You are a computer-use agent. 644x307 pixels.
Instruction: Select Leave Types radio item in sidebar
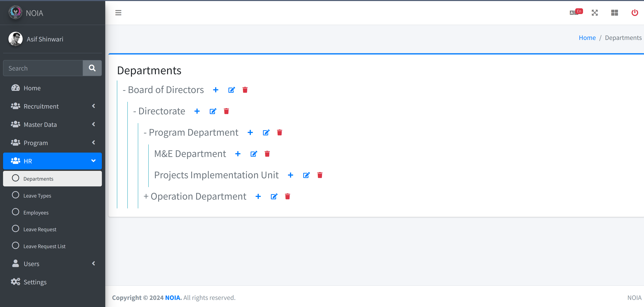click(37, 195)
